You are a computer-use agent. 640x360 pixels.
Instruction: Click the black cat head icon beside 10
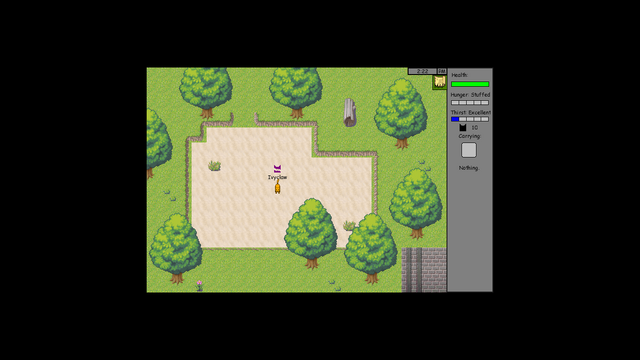pyautogui.click(x=463, y=128)
